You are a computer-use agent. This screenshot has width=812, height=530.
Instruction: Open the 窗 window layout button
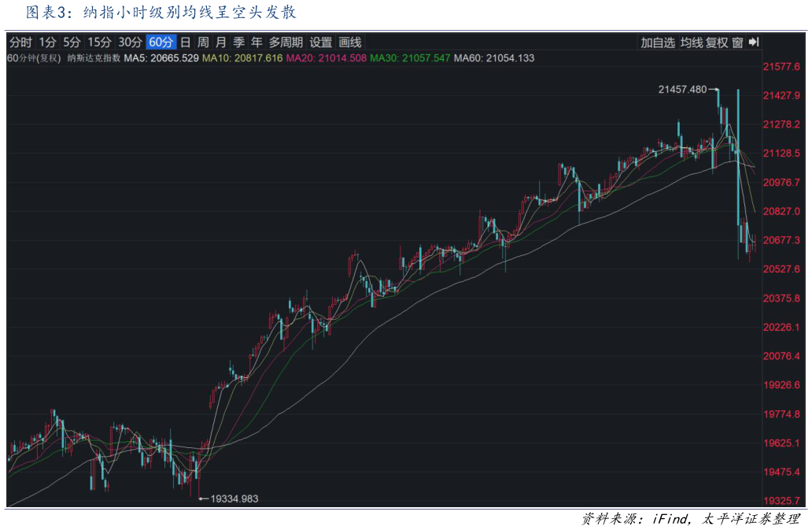click(x=737, y=43)
